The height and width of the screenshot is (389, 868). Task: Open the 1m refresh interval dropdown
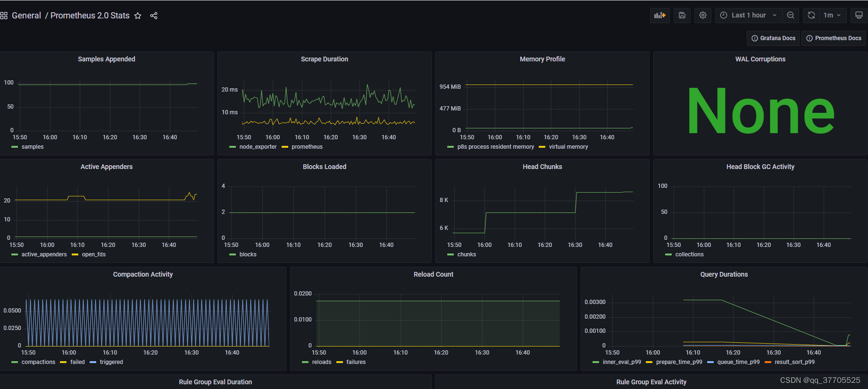[x=833, y=15]
